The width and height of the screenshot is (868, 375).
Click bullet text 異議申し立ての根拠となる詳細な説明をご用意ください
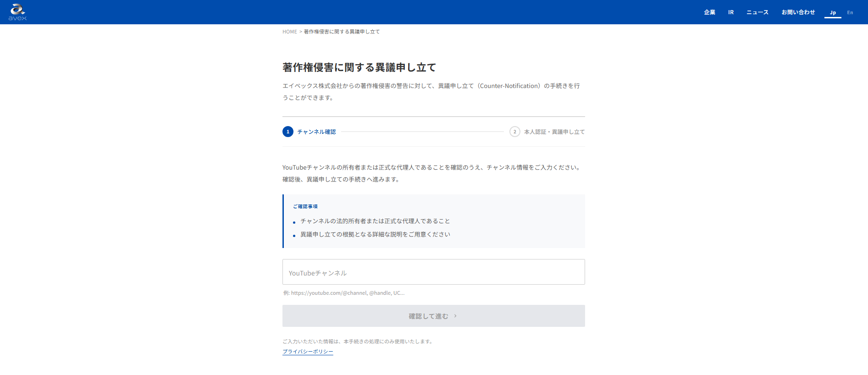click(x=375, y=234)
